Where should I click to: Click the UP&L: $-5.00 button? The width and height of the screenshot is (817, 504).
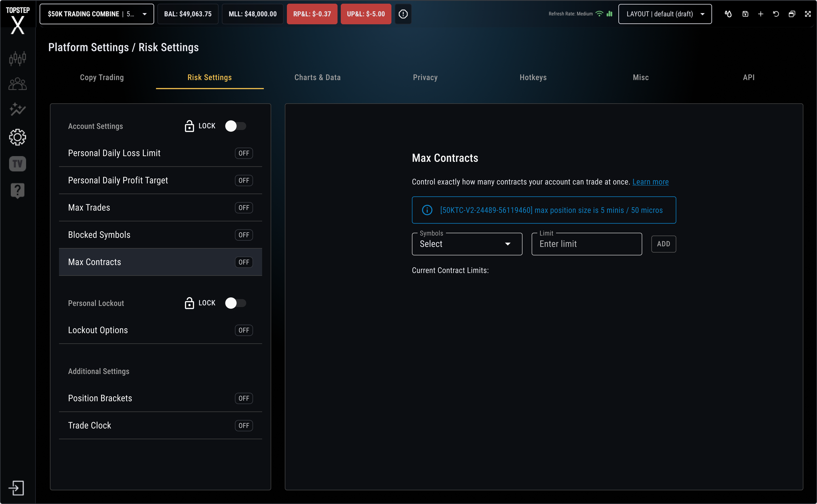(x=366, y=14)
